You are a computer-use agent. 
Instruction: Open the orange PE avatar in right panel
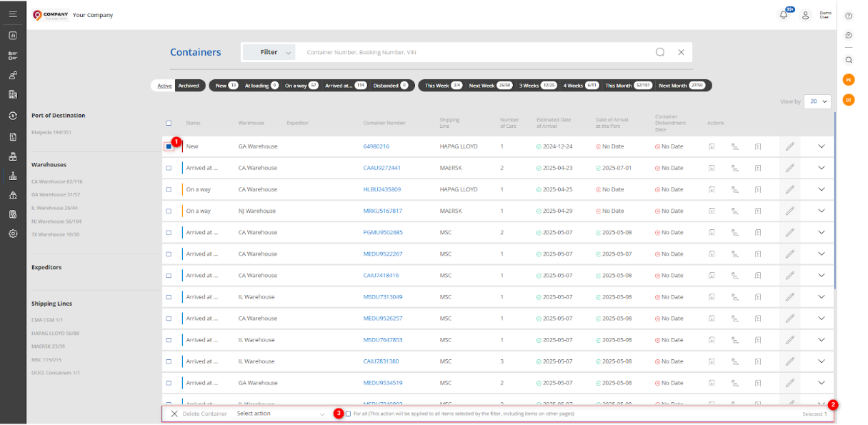click(849, 80)
